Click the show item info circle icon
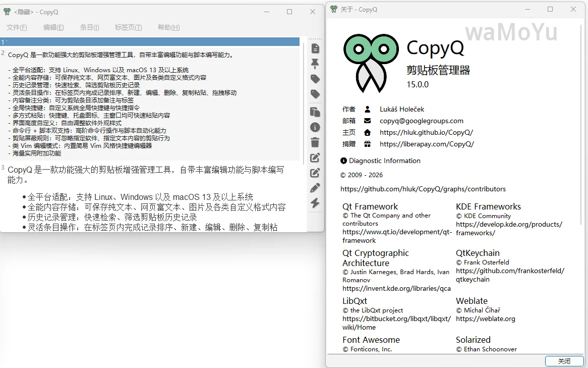Image resolution: width=588 pixels, height=368 pixels. coord(315,127)
